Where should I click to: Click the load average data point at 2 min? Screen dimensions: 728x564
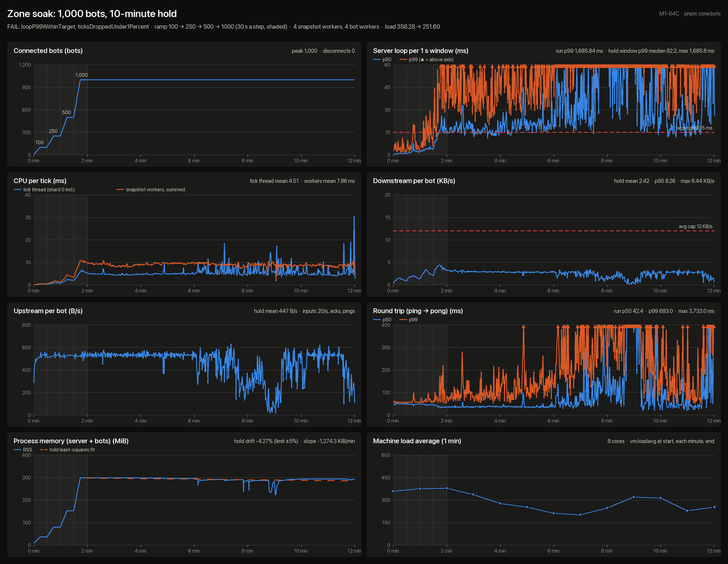[446, 488]
